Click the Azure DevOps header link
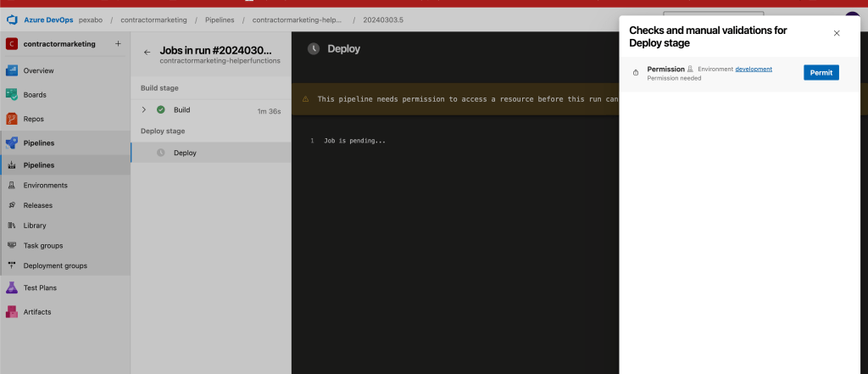This screenshot has height=374, width=868. [x=48, y=20]
